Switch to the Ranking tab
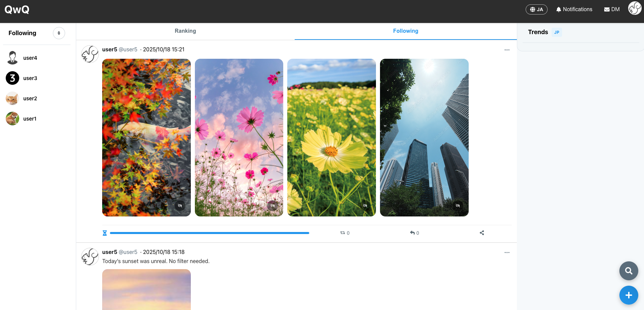The width and height of the screenshot is (644, 310). pyautogui.click(x=185, y=31)
